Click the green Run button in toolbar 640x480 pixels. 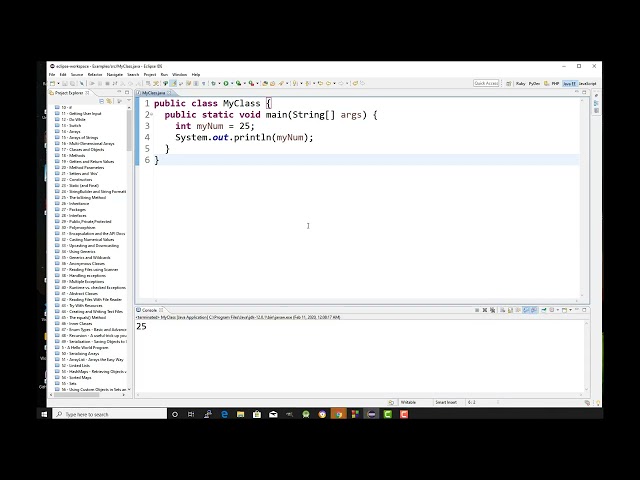tap(226, 83)
